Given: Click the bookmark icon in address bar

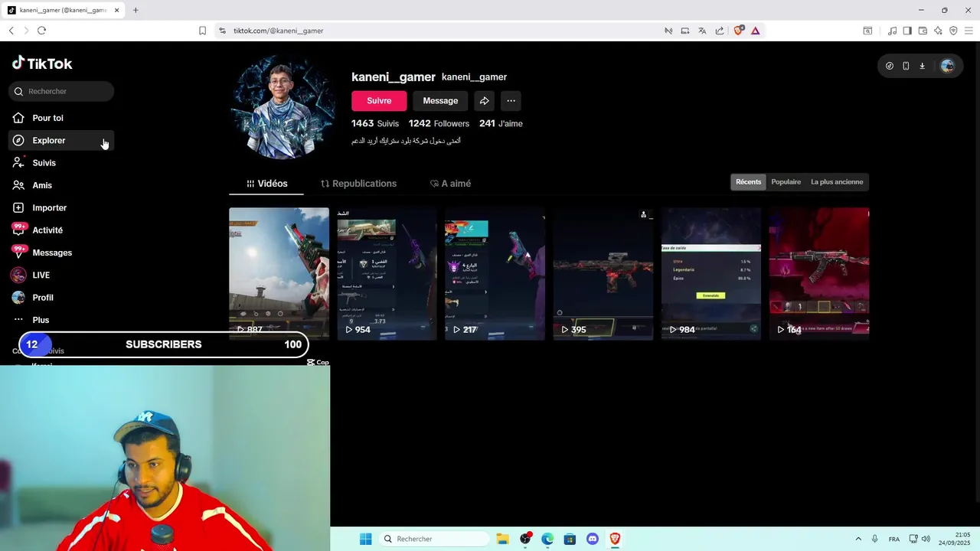Looking at the screenshot, I should click(202, 31).
